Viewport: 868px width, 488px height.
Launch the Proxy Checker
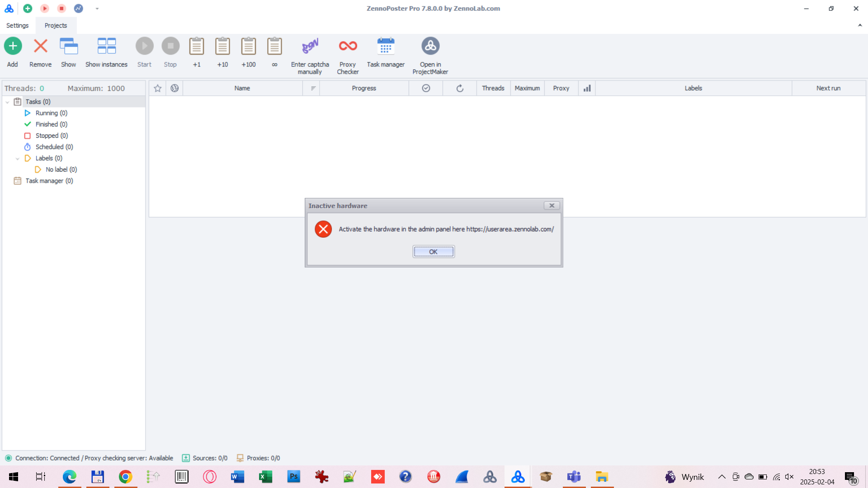(348, 56)
